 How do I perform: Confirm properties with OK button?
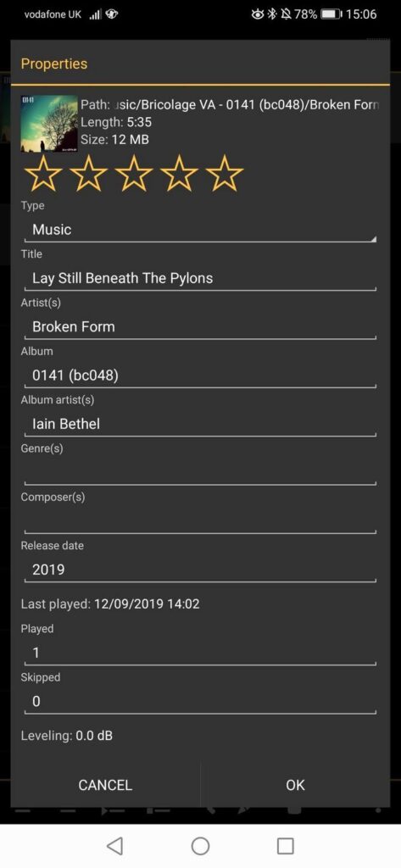click(295, 785)
